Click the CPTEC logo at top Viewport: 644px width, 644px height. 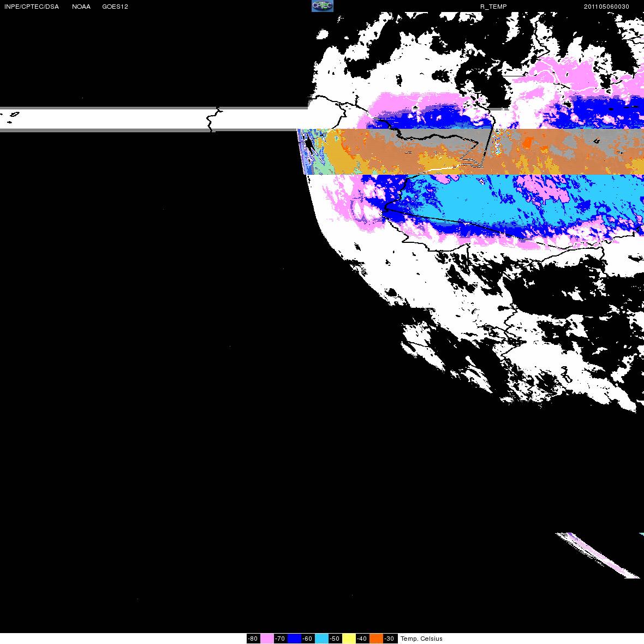(x=323, y=6)
